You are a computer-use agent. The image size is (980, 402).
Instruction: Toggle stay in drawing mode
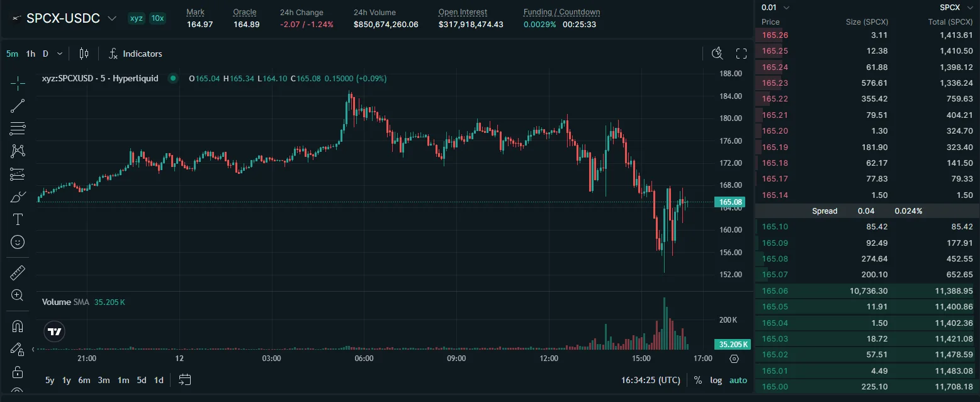(18, 348)
